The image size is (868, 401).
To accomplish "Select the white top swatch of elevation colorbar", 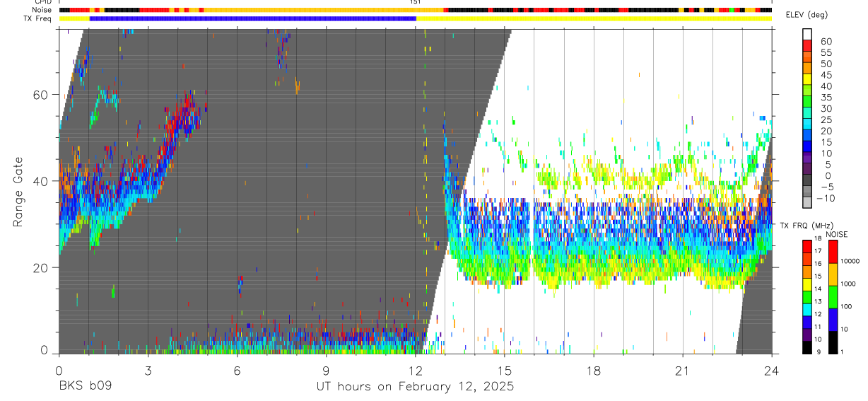I will 807,34.
